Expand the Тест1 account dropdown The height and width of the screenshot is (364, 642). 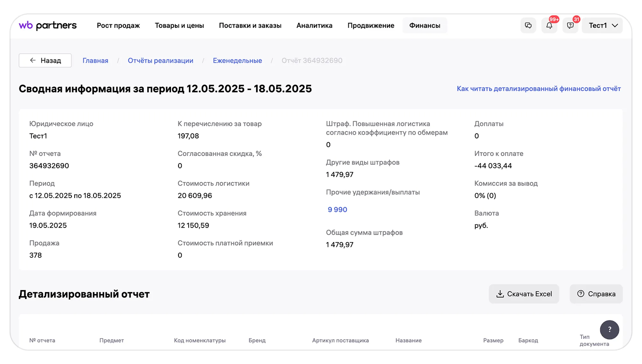pyautogui.click(x=602, y=25)
